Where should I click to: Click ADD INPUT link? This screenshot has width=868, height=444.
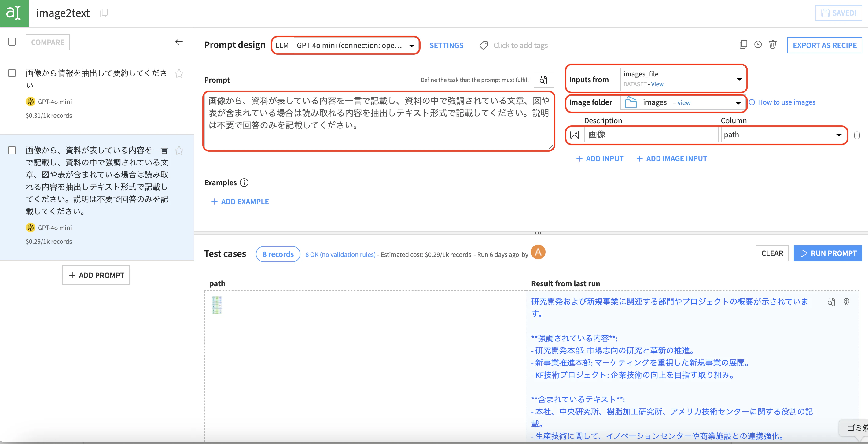pos(600,158)
